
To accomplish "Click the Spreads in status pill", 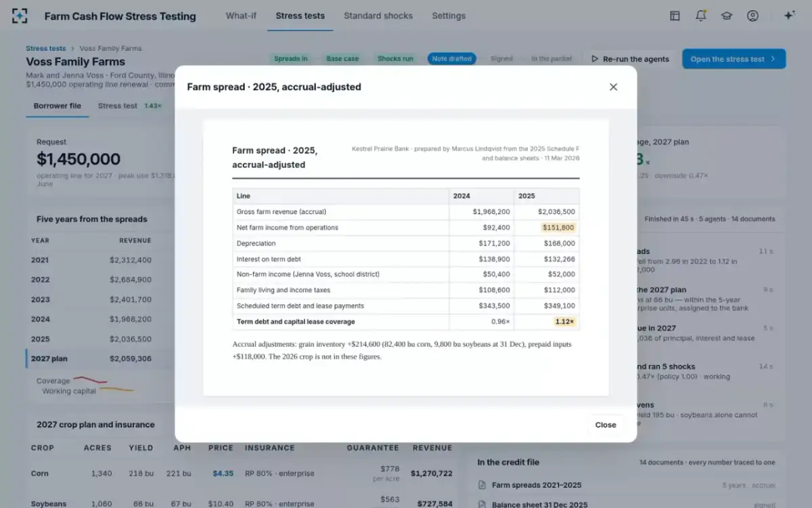I will click(x=291, y=59).
